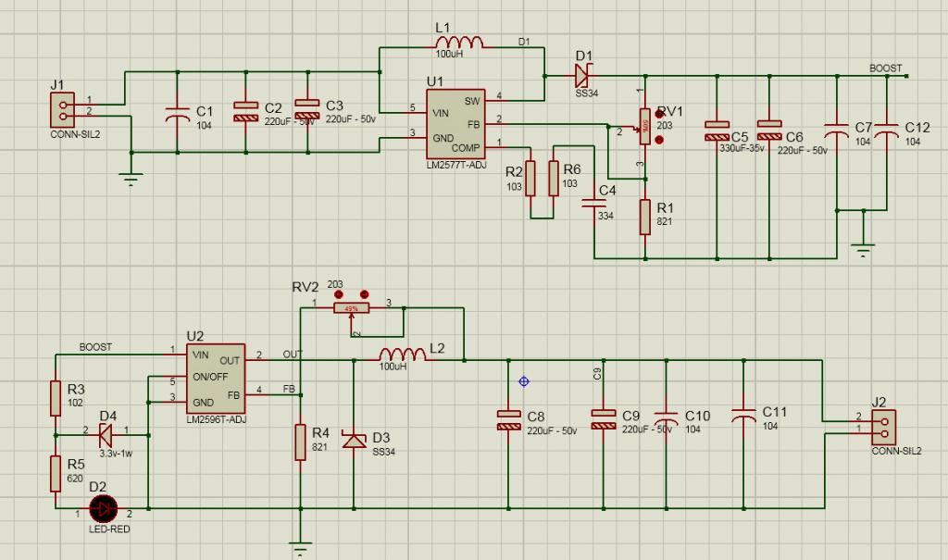Select potentiometer RV1 body

[645, 127]
